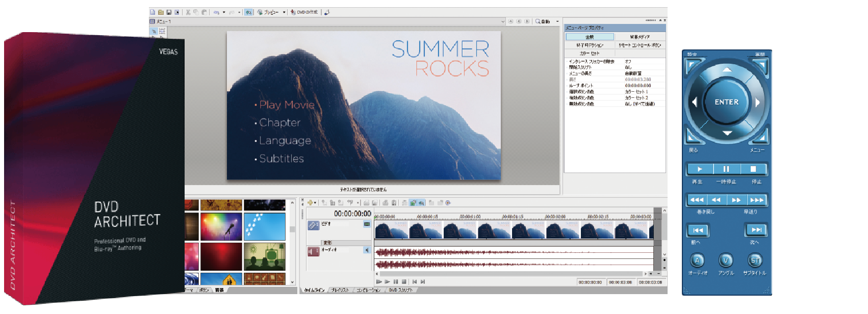Click the New project icon in the toolbar
The height and width of the screenshot is (314, 868).
pos(152,12)
